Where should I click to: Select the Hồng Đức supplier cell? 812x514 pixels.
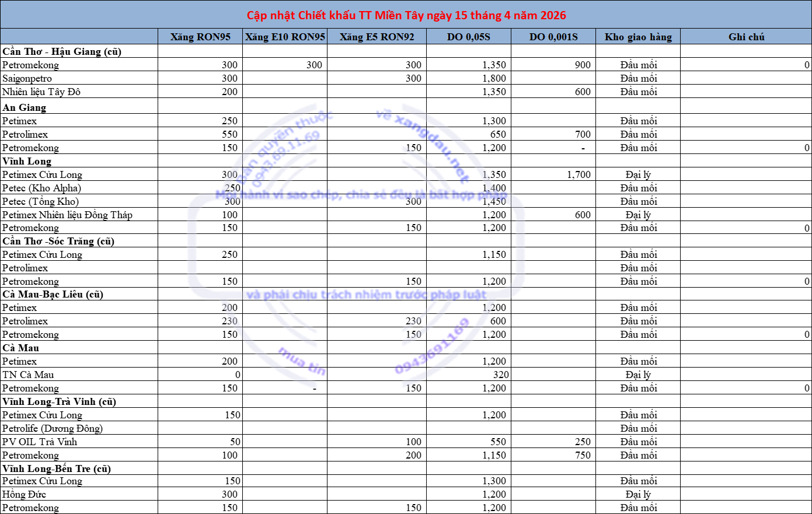click(x=24, y=494)
